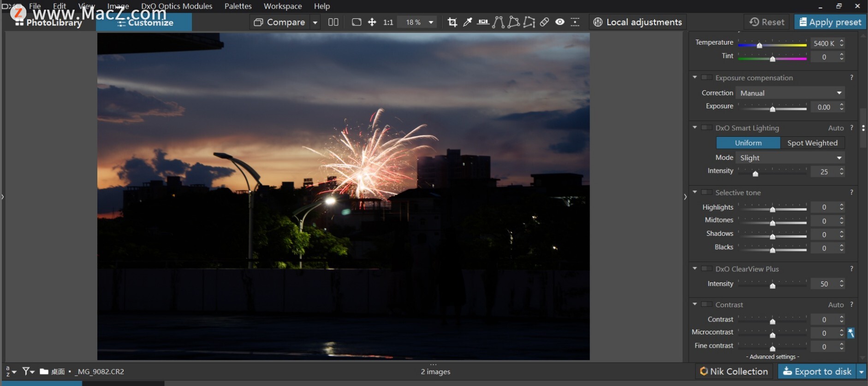Click the Reset button

767,22
